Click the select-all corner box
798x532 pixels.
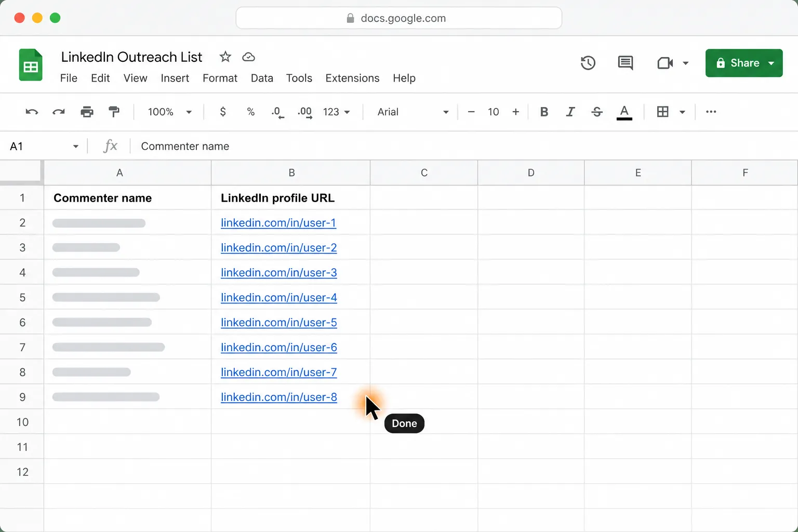pos(21,172)
